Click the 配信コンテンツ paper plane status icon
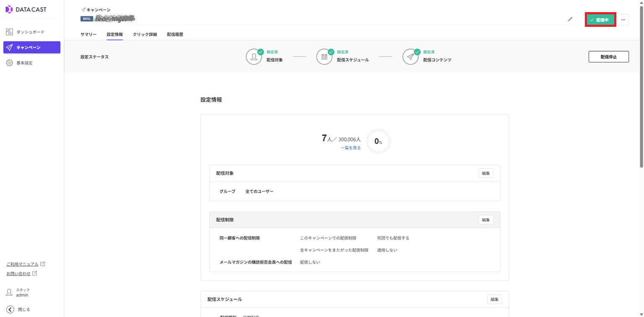Image resolution: width=644 pixels, height=317 pixels. (410, 56)
